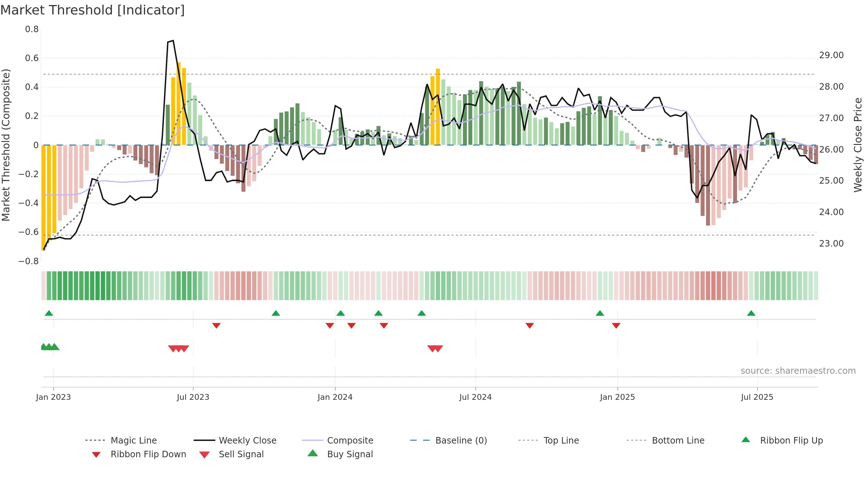Toggle the Ribbon Flip Up legend entry

coord(782,440)
